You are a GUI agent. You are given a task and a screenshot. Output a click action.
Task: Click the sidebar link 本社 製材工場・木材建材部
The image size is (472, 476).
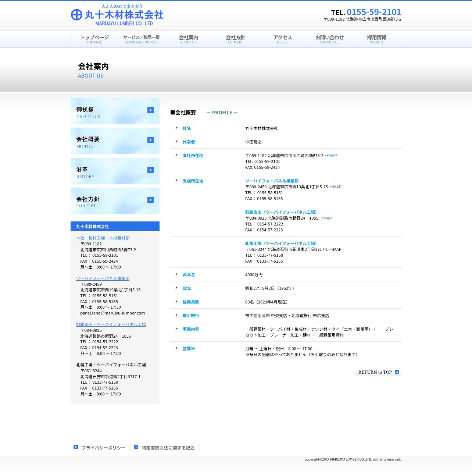pos(103,238)
